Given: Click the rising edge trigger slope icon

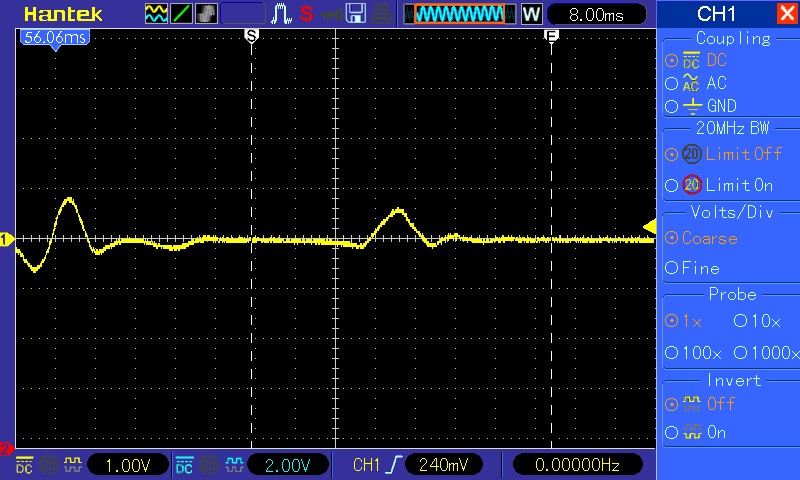Looking at the screenshot, I should point(394,465).
